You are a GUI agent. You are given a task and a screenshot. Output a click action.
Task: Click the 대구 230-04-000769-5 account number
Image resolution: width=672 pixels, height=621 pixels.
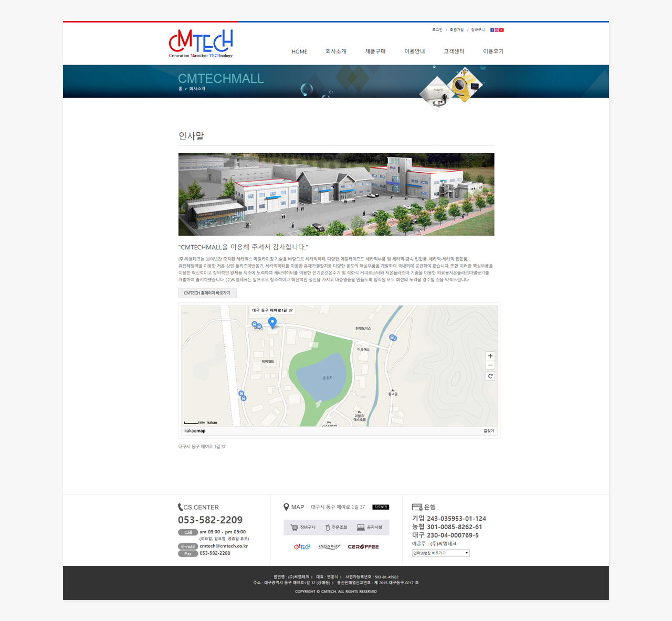pyautogui.click(x=445, y=535)
